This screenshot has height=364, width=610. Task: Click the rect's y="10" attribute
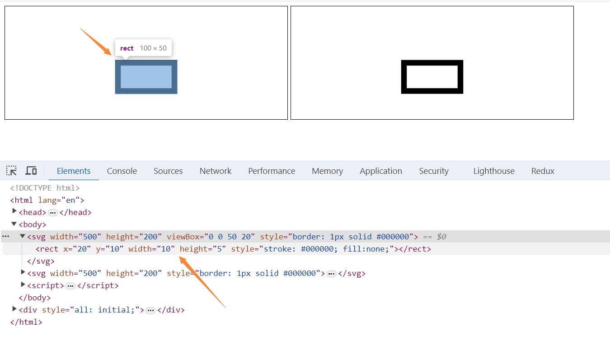(x=110, y=249)
